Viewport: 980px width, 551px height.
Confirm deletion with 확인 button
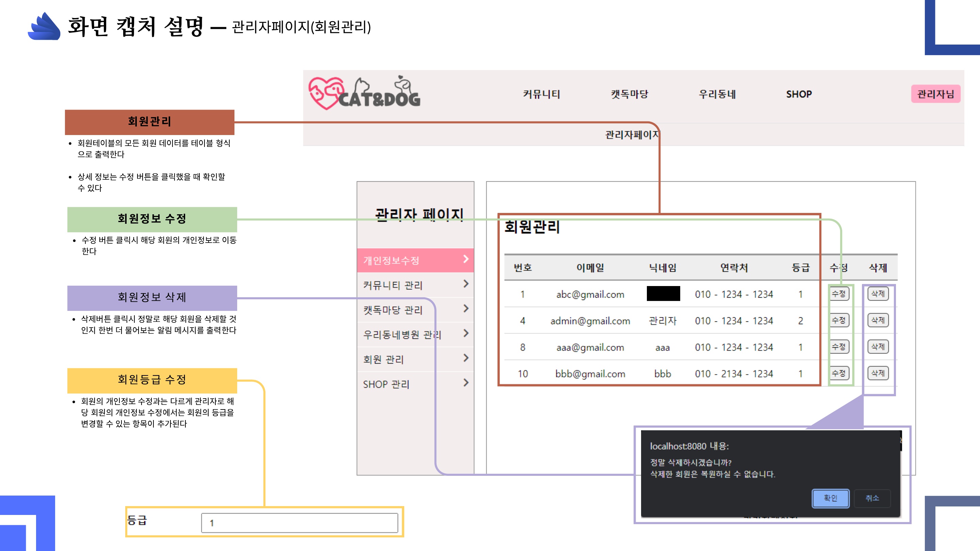831,498
